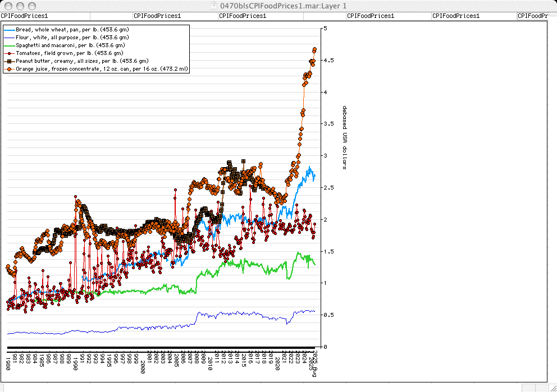Select the "2025 Aug" x-axis label
557x392 pixels.
[x=316, y=363]
